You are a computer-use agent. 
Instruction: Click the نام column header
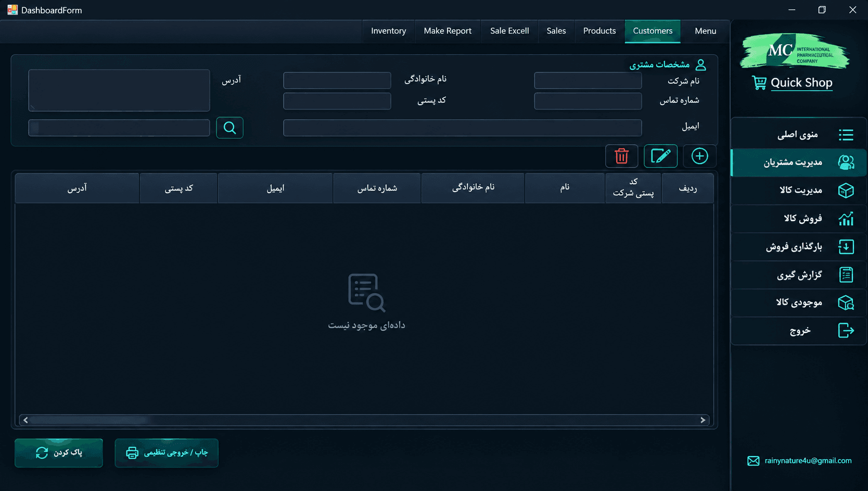pos(565,188)
